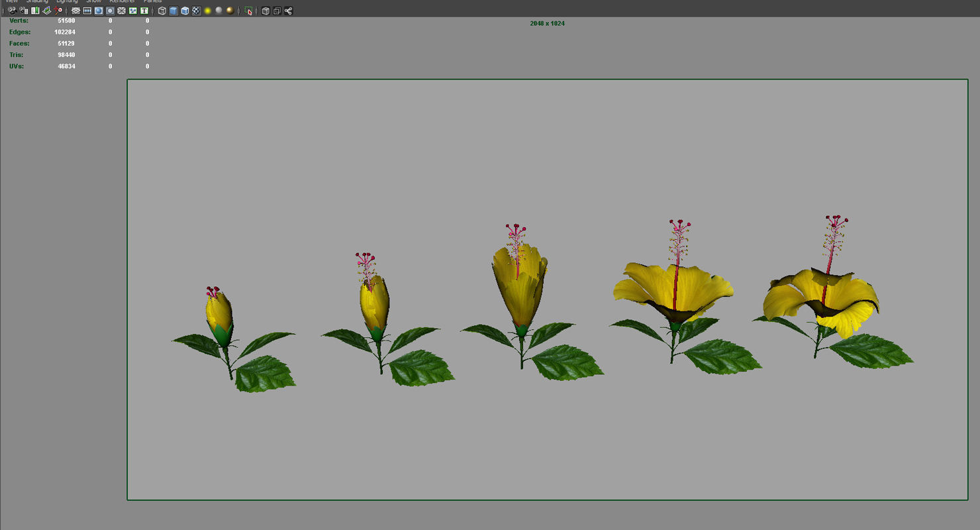980x530 pixels.
Task: Toggle the X-Ray Joints icon
Action: [x=288, y=11]
